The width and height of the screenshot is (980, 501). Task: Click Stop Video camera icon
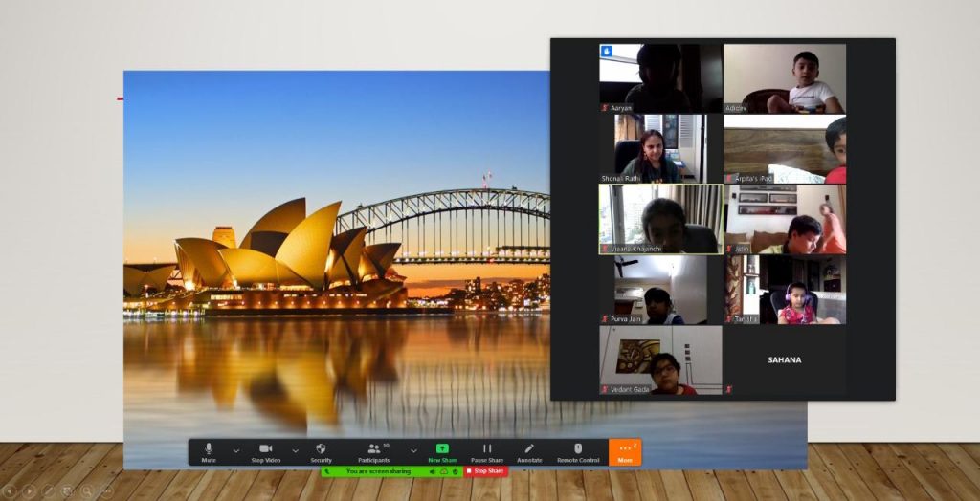coord(266,452)
